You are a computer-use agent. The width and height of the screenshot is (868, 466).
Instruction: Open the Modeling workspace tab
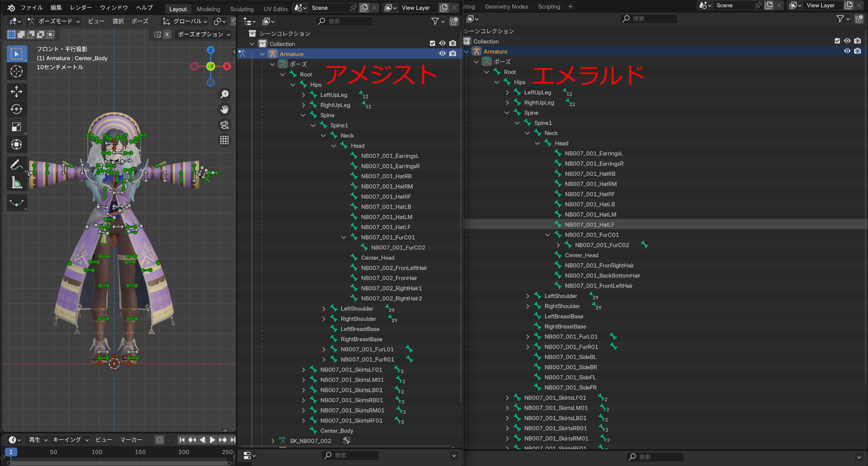[208, 9]
